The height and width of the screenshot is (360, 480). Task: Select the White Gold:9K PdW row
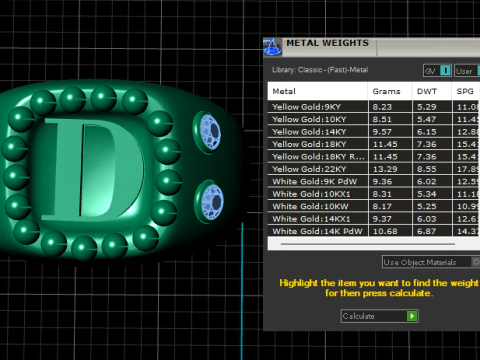pyautogui.click(x=374, y=182)
